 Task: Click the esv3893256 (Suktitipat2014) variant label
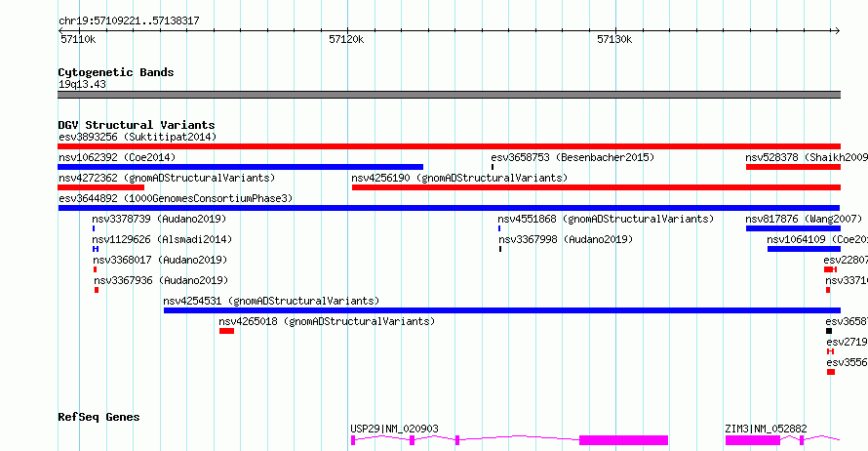click(138, 137)
